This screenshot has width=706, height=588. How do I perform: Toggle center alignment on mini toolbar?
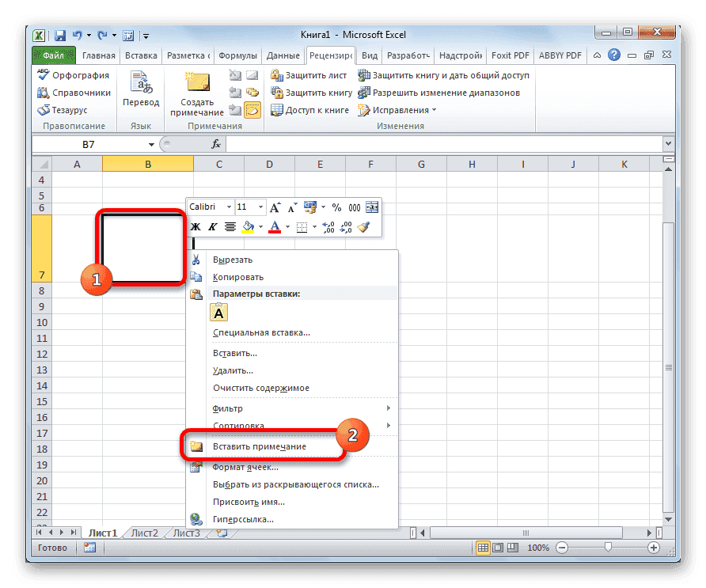pyautogui.click(x=230, y=226)
